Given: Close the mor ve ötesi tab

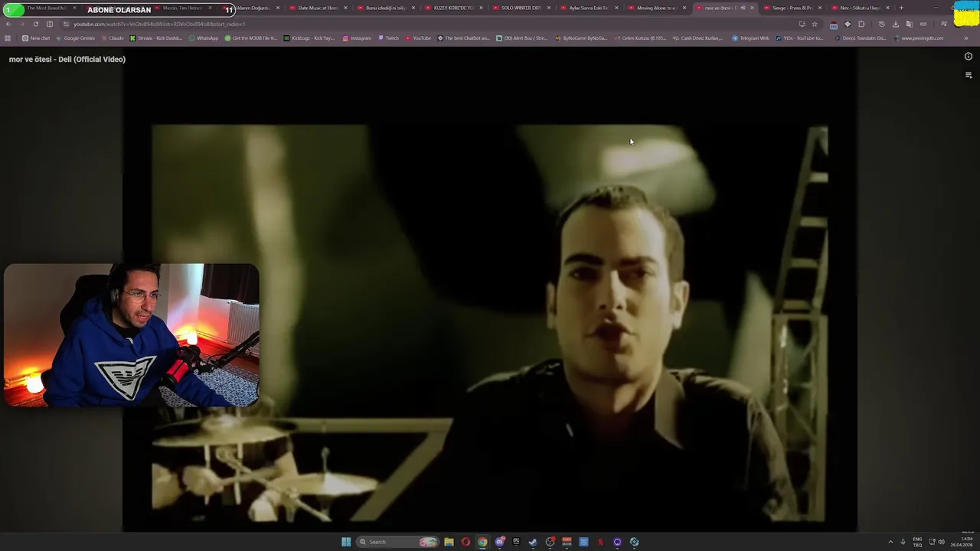Looking at the screenshot, I should tap(752, 8).
